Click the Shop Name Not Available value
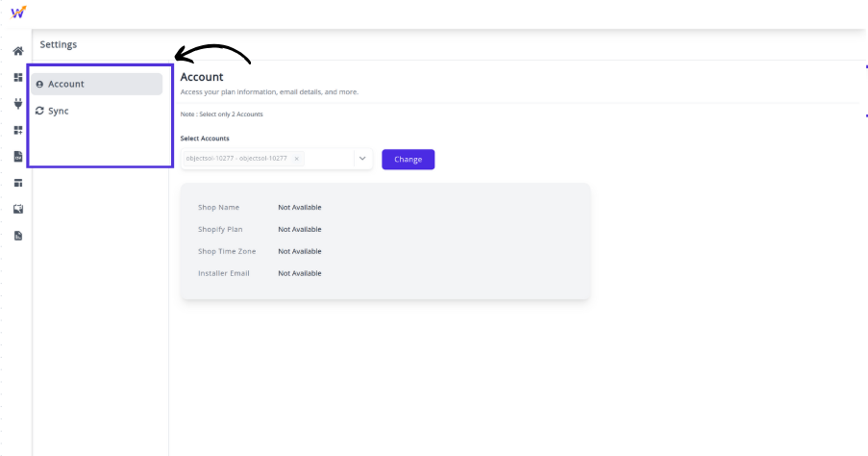 [300, 208]
